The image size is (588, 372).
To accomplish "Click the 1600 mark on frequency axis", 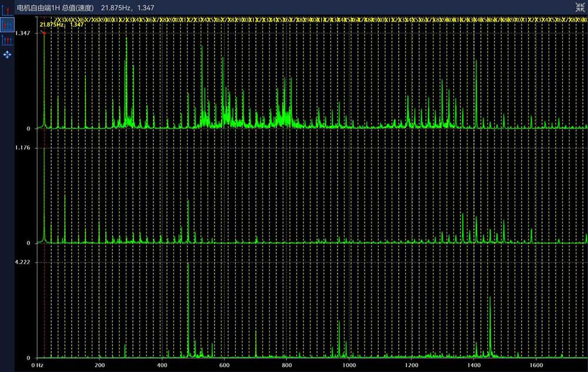I will (x=536, y=366).
